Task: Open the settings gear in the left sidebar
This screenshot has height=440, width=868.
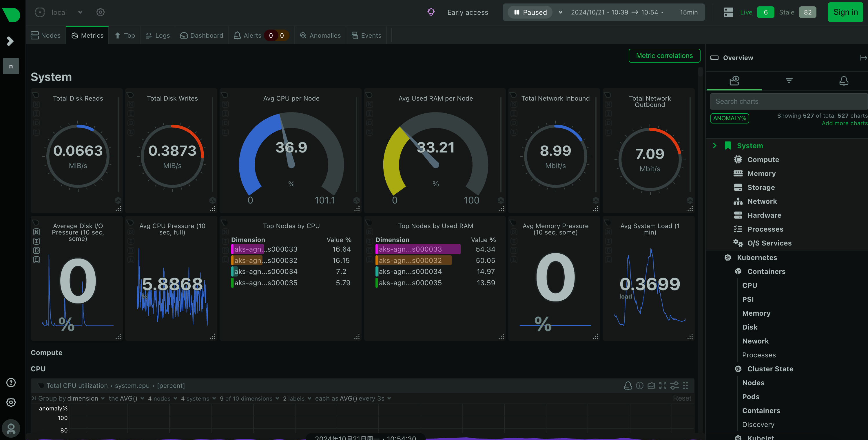Action: pos(11,402)
